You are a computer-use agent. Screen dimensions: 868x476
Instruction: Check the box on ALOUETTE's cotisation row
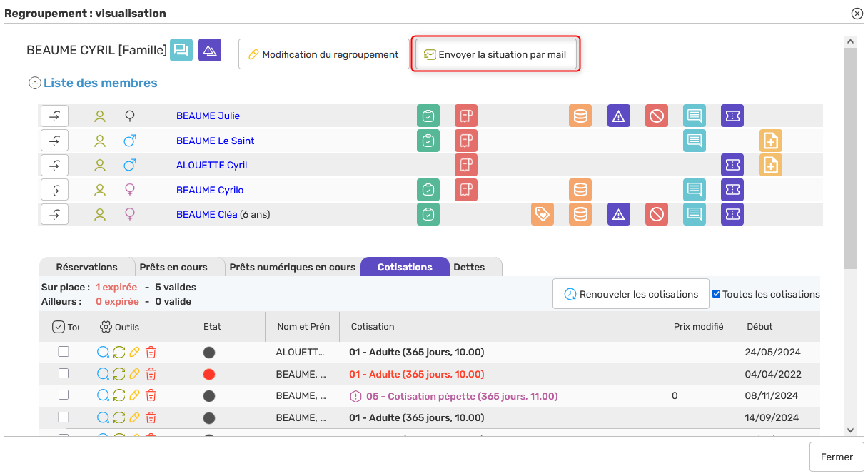click(x=63, y=351)
